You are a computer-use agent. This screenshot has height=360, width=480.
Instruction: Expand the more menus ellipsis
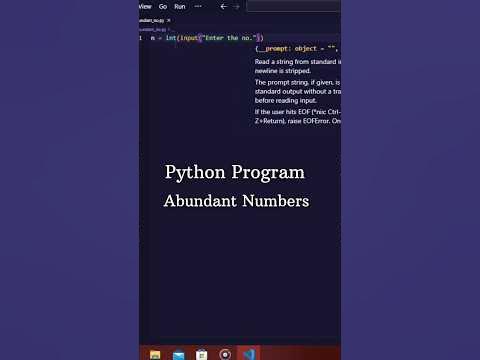point(198,6)
